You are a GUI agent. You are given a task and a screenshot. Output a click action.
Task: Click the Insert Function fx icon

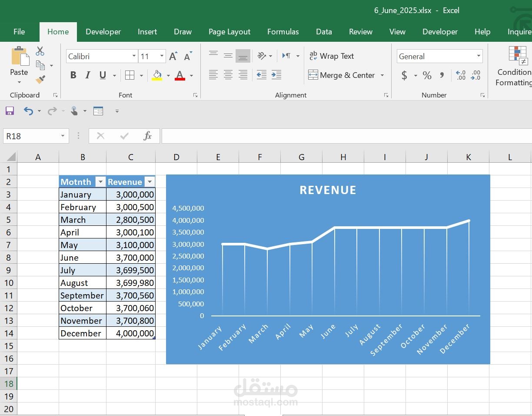point(147,136)
